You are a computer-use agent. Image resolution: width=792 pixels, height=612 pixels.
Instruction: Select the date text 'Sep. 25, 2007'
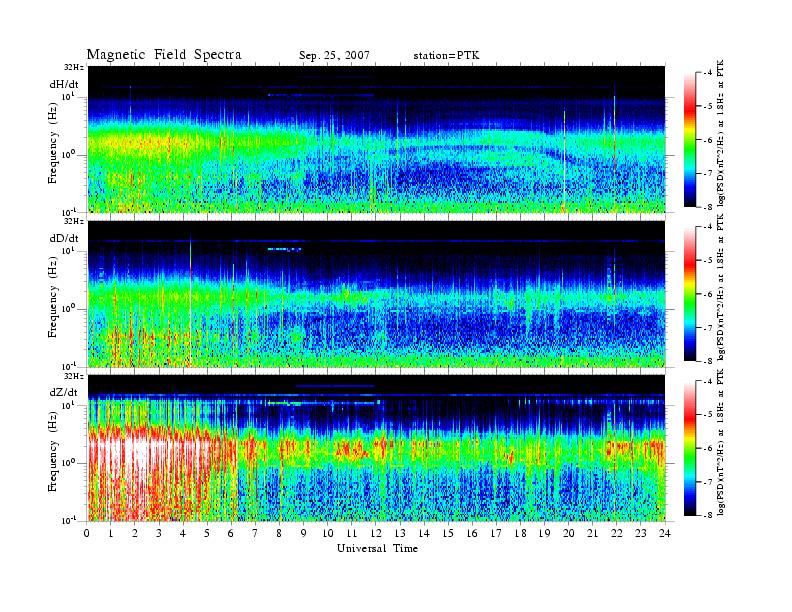[334, 56]
